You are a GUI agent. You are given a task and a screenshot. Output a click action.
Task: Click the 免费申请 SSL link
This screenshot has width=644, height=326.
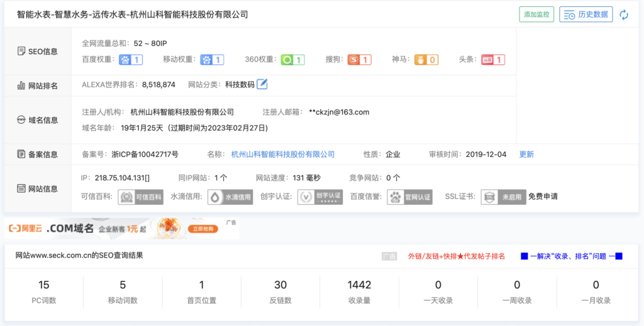(543, 197)
